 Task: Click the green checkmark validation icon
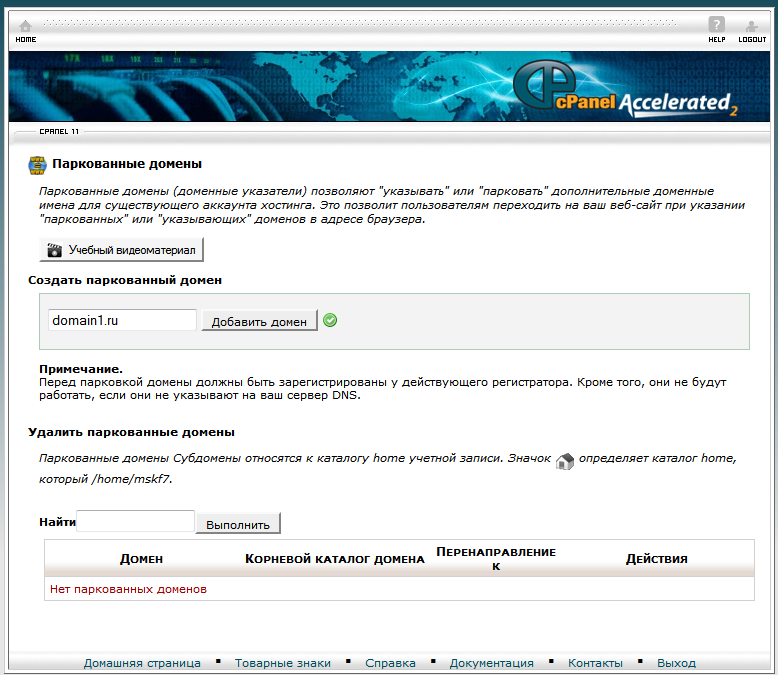point(331,320)
